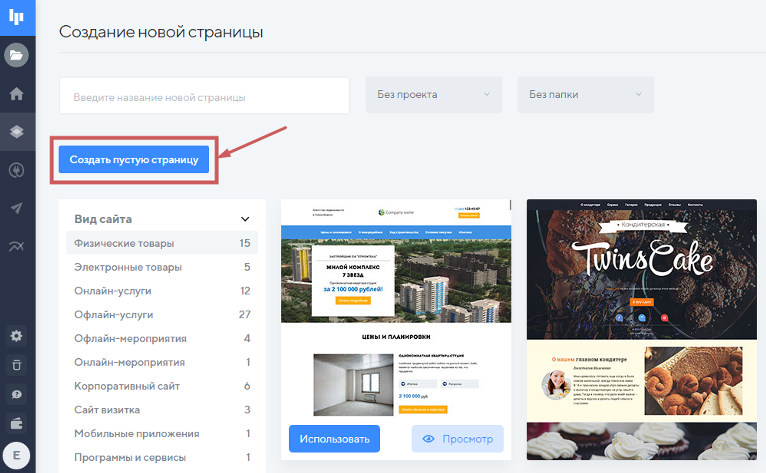Open the folder icon in the sidebar
This screenshot has width=766, height=473.
coord(16,55)
